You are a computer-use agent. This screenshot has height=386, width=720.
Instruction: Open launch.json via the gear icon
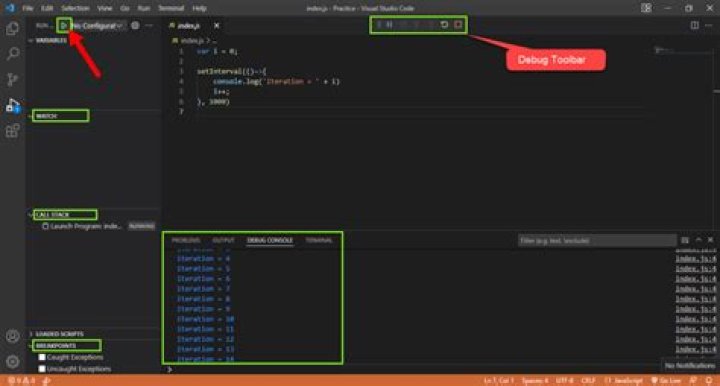135,25
